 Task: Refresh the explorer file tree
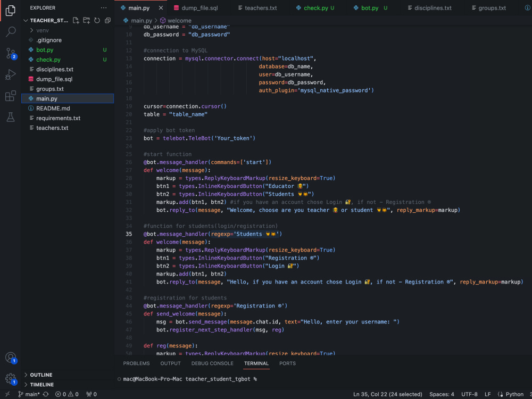pos(97,20)
